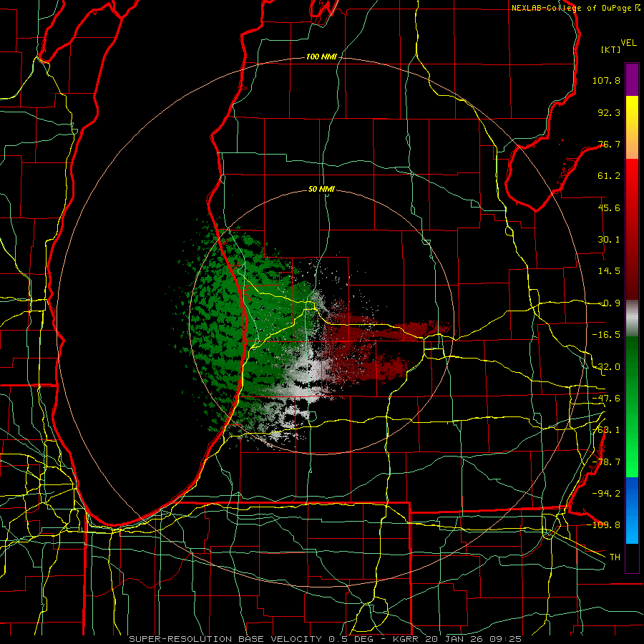Select the 45.6 scale value
Viewport: 644px width, 644px height.
[x=609, y=208]
